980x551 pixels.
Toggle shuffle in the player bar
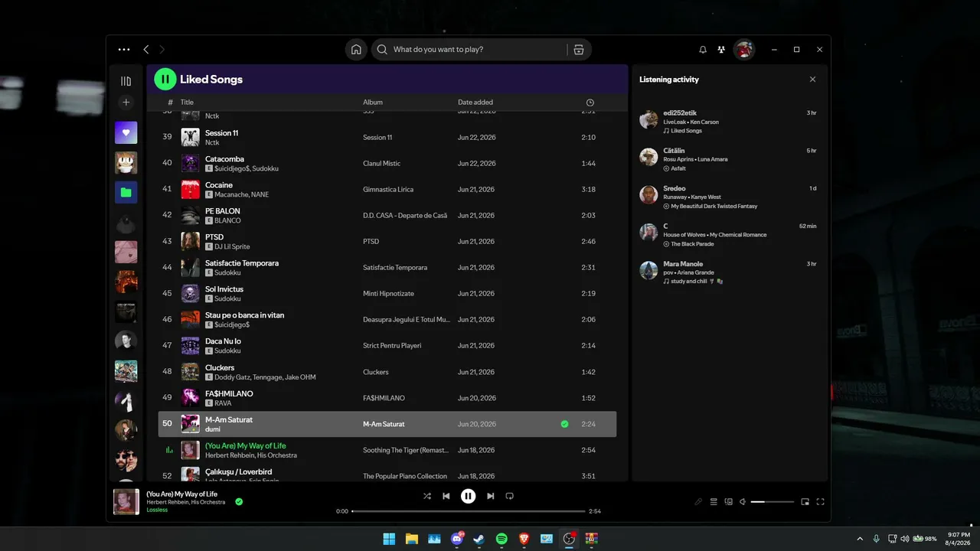427,496
